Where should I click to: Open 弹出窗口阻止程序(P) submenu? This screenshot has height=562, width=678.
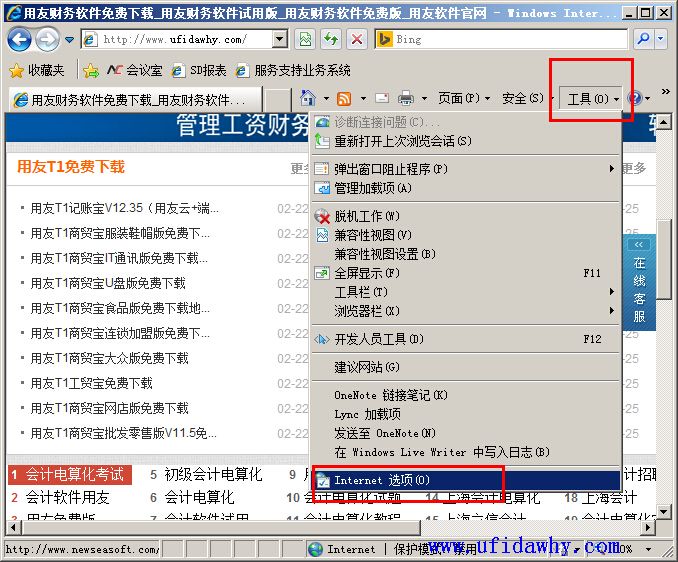(465, 169)
